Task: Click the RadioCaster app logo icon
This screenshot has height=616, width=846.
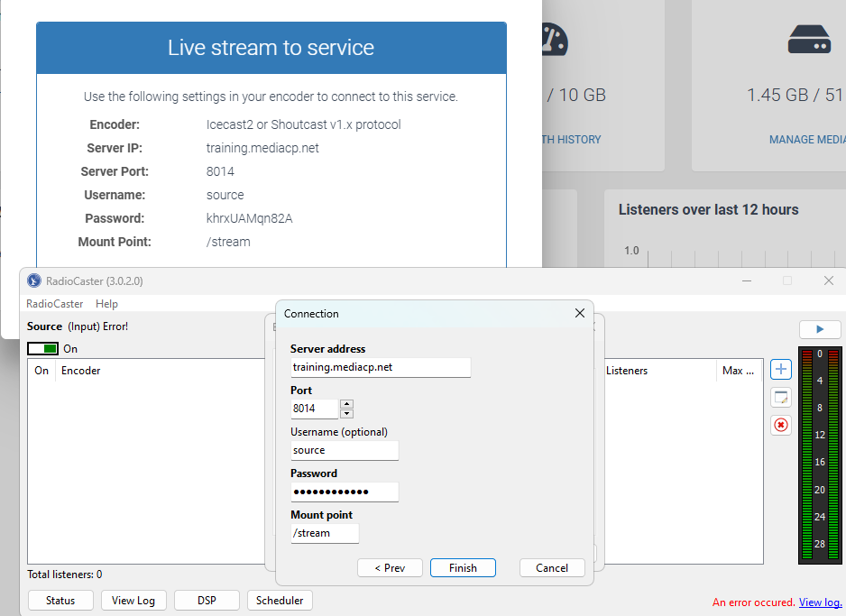Action: point(34,280)
